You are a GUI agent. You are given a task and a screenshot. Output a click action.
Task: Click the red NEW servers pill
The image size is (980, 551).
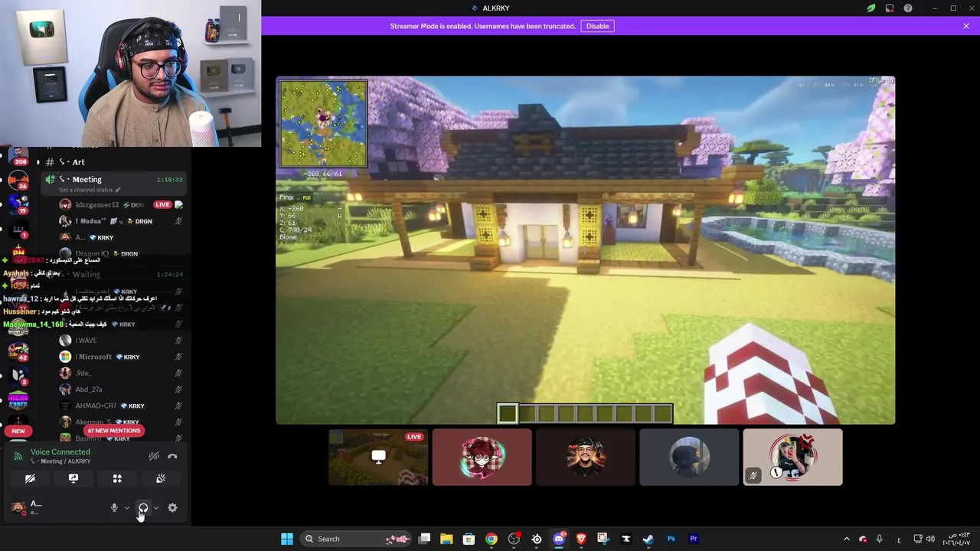click(18, 431)
